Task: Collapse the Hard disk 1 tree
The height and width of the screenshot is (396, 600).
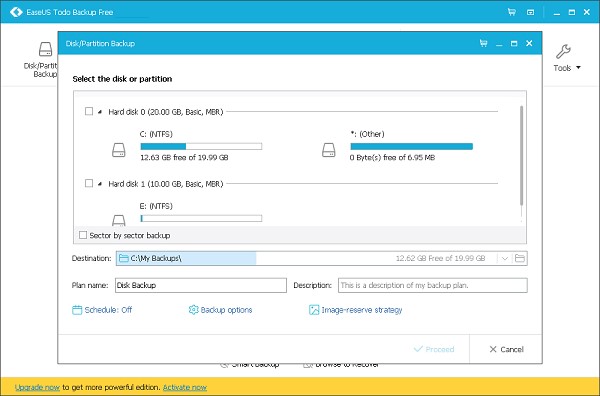Action: [x=100, y=184]
